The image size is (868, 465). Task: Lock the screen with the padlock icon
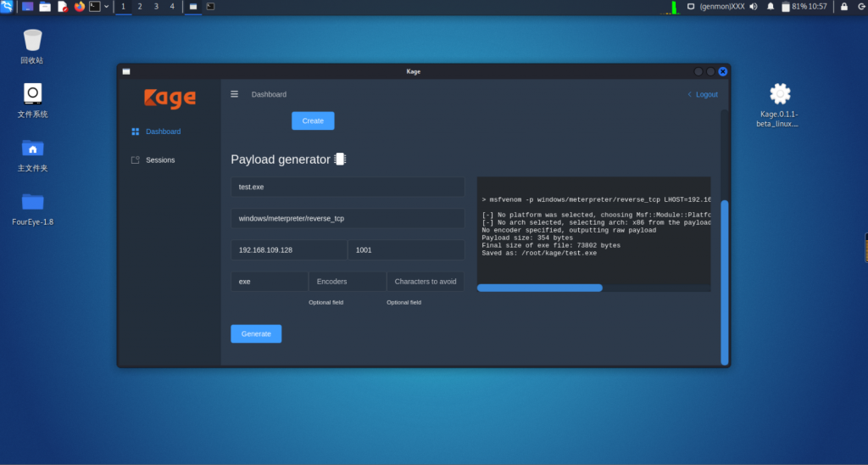pos(844,7)
